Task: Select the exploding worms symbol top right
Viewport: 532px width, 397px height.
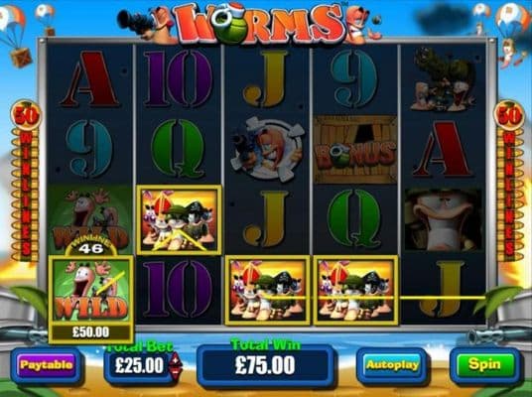Action: 443,79
